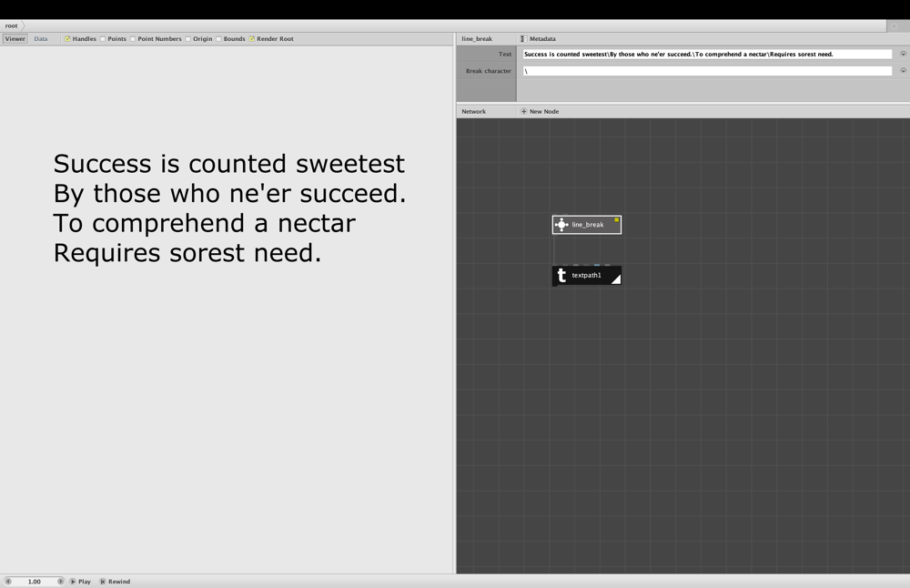The width and height of the screenshot is (910, 588).
Task: Open the dropdown arrow beside the Text field
Action: point(903,54)
